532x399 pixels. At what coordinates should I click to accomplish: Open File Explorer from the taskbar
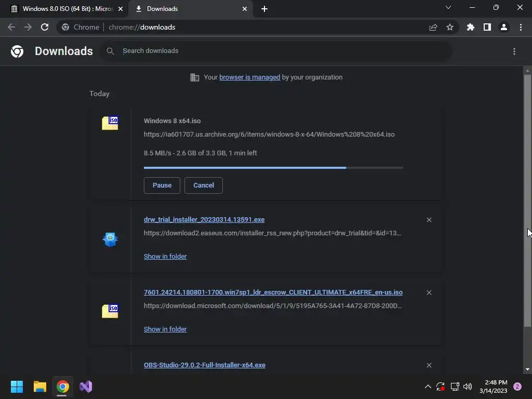pyautogui.click(x=39, y=387)
